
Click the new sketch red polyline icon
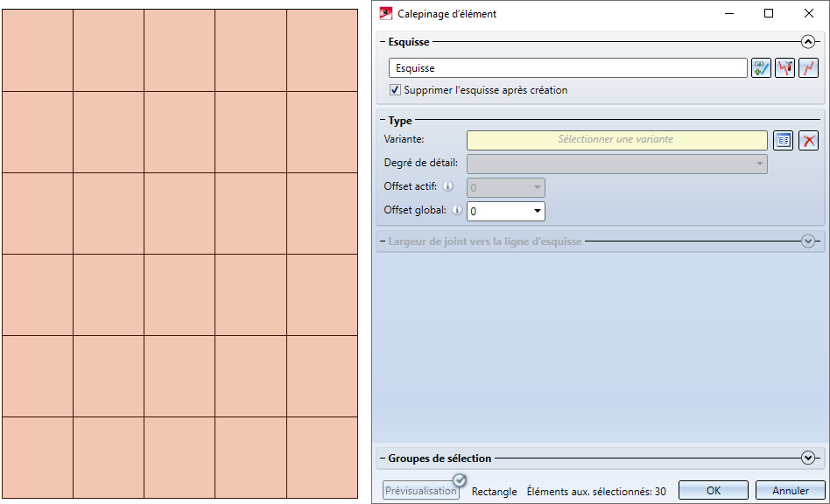(808, 68)
